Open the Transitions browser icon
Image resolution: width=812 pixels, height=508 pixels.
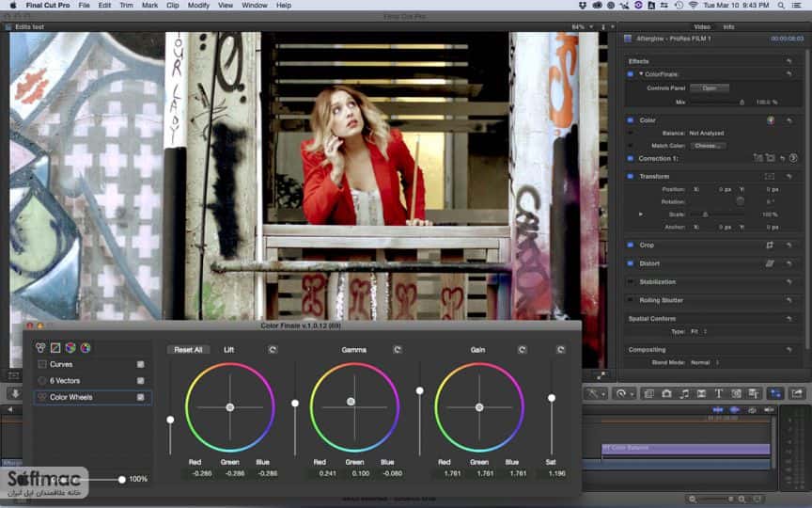pos(701,394)
